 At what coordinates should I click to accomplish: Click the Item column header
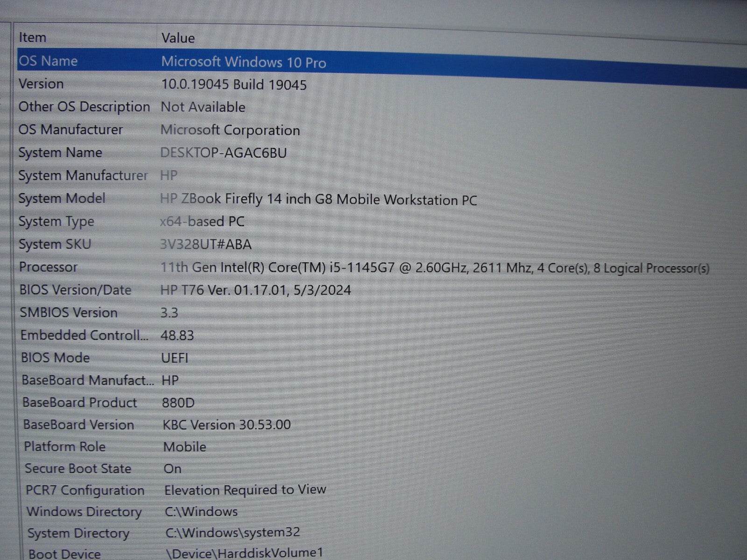click(32, 37)
